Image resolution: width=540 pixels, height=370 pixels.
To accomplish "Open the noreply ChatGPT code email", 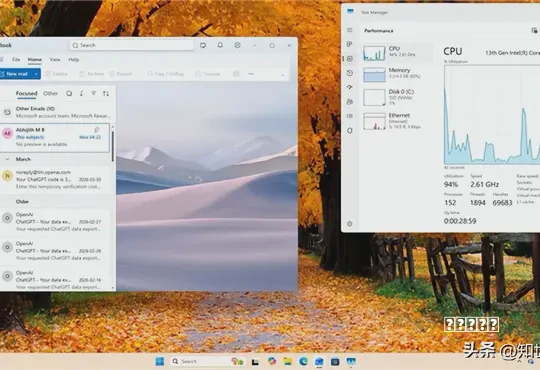I will point(55,179).
